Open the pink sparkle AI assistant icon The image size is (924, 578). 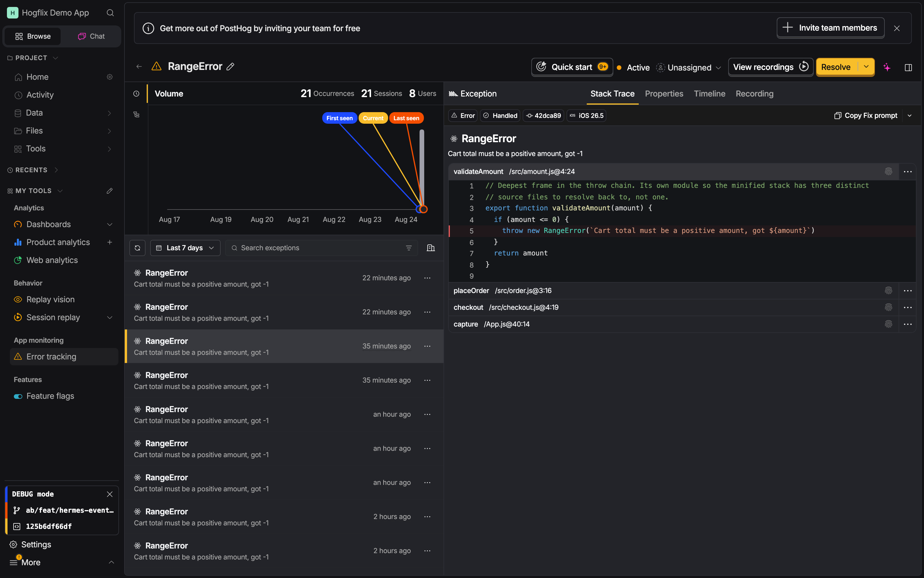887,67
